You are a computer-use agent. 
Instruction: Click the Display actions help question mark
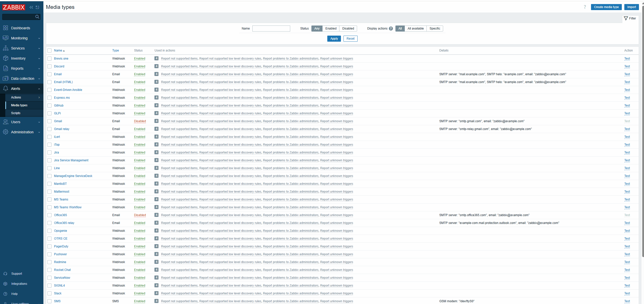(x=391, y=29)
